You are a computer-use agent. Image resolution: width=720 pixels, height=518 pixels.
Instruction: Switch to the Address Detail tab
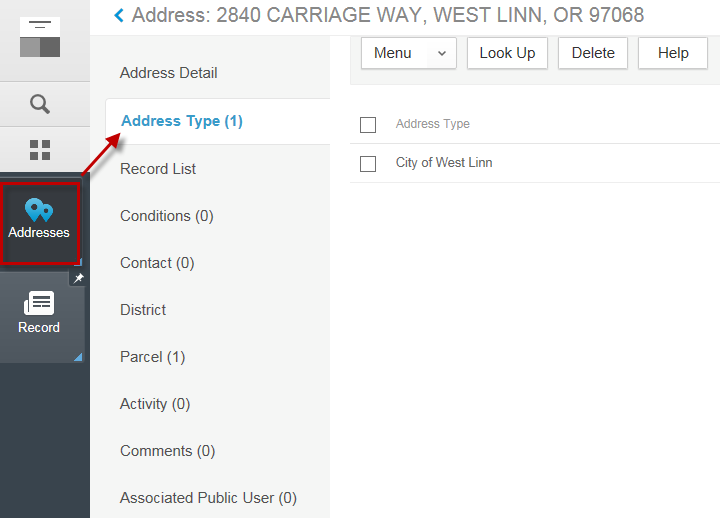click(x=168, y=73)
